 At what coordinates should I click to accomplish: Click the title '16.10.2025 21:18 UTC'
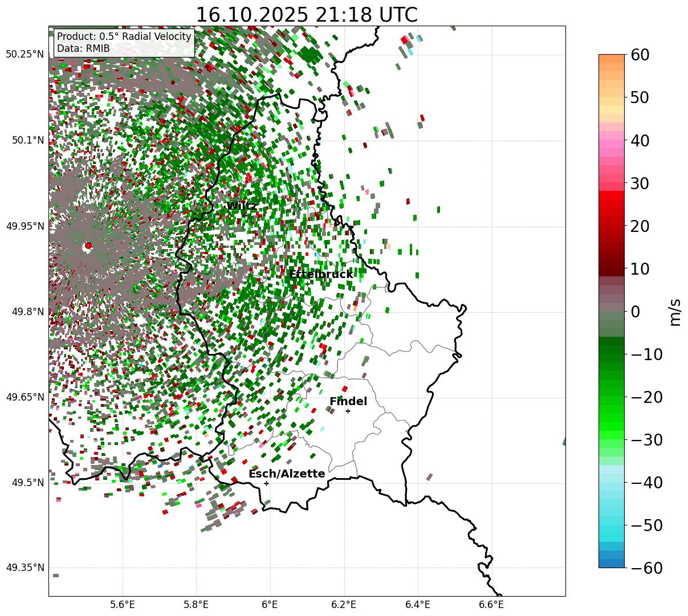[307, 15]
